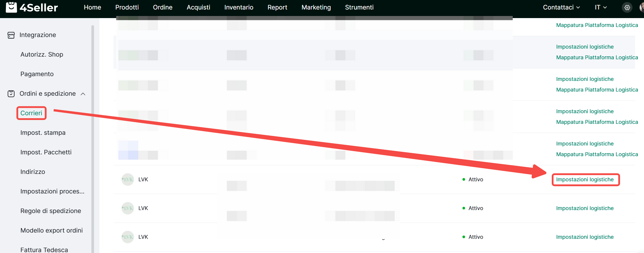Click the topmost Mappatura Piattaforma Logistica link

pos(597,25)
